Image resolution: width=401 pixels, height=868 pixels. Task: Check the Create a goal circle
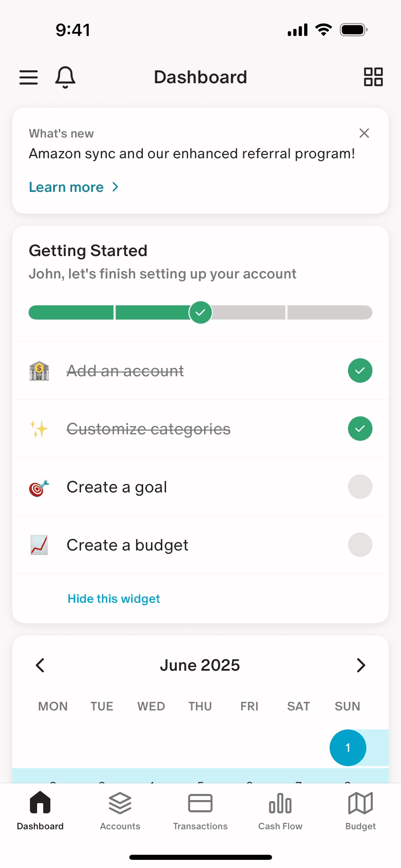click(360, 487)
